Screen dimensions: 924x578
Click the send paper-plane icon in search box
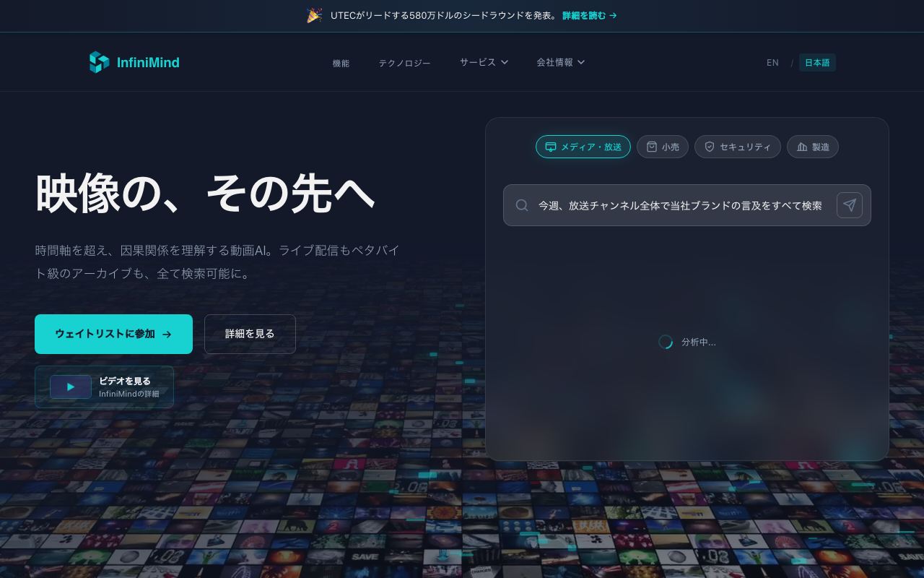click(x=849, y=205)
